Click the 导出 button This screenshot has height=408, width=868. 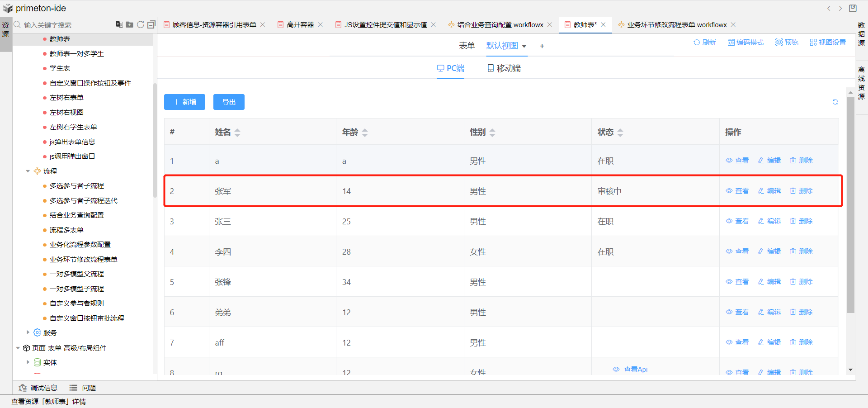229,102
